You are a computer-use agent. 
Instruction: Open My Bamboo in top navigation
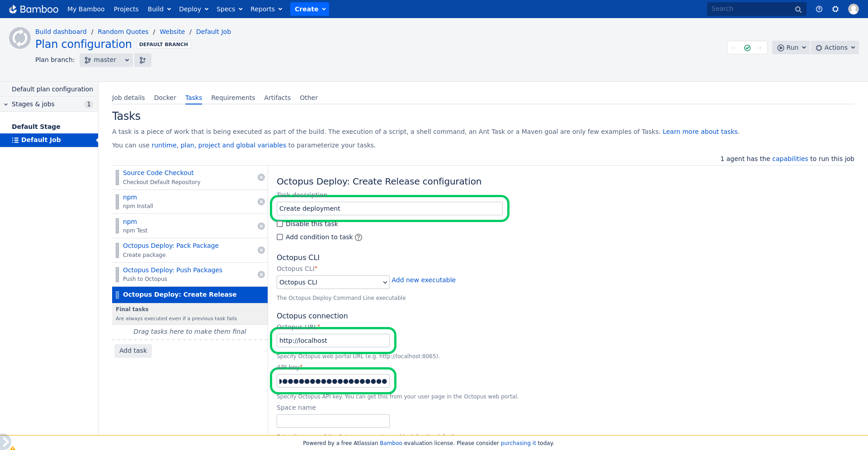pyautogui.click(x=86, y=9)
